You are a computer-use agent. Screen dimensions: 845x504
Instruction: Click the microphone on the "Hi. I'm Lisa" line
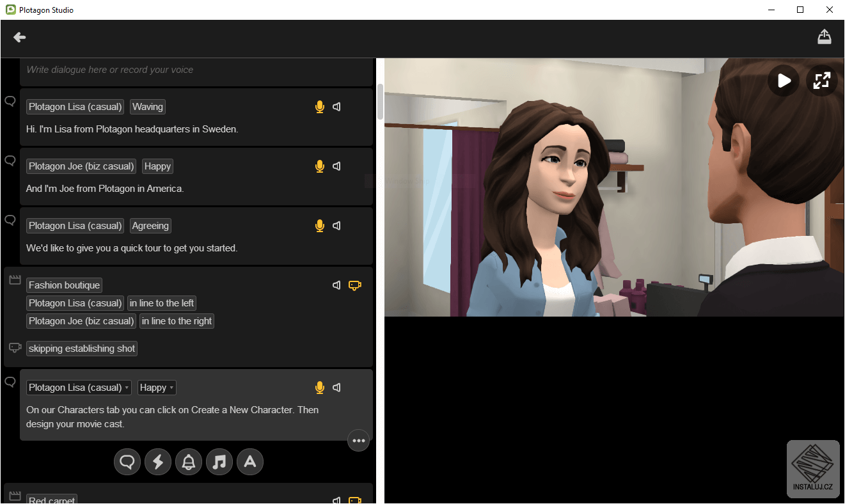click(x=320, y=107)
